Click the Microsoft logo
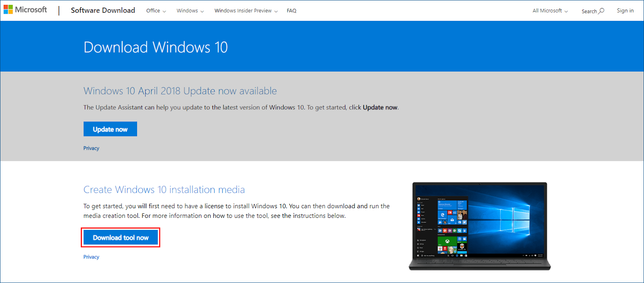The image size is (644, 283). pyautogui.click(x=25, y=10)
